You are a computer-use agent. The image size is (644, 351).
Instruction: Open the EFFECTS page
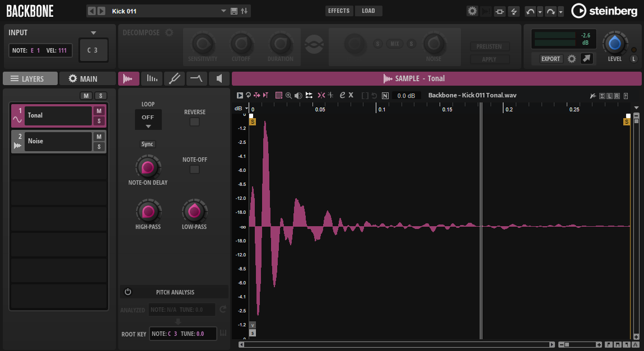click(339, 11)
